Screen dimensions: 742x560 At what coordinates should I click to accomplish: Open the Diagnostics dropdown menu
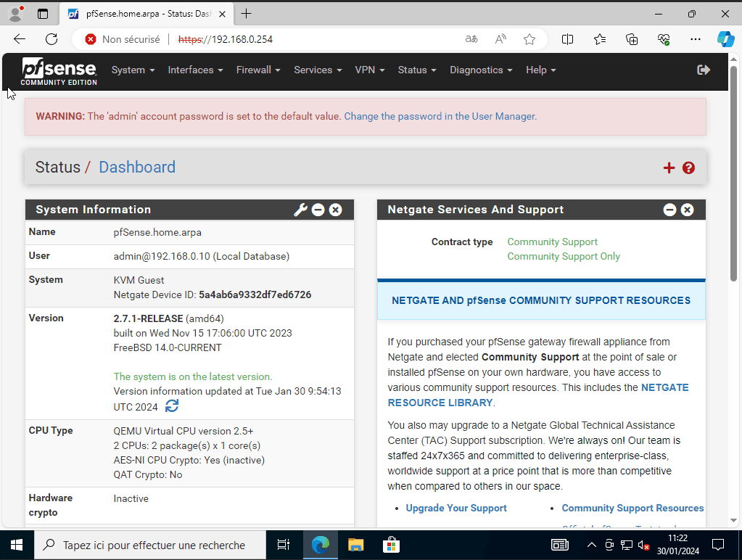(x=481, y=70)
